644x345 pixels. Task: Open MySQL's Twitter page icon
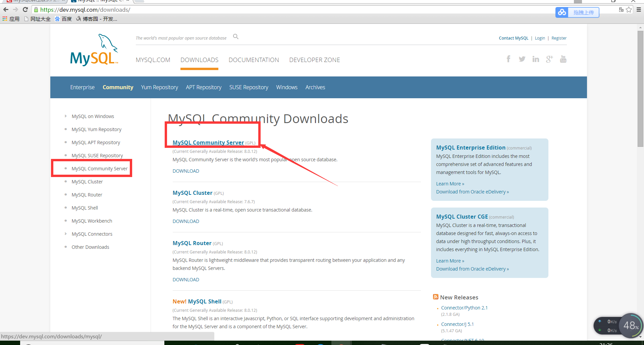point(522,59)
